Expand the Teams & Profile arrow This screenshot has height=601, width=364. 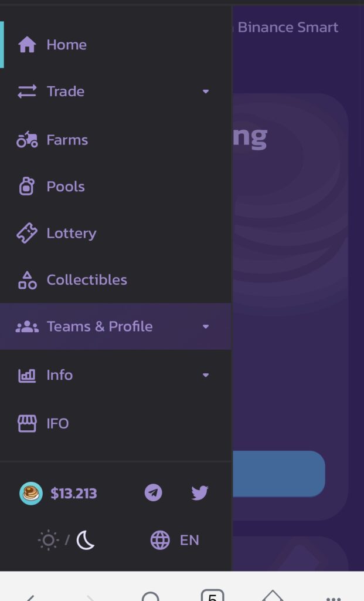pyautogui.click(x=206, y=326)
